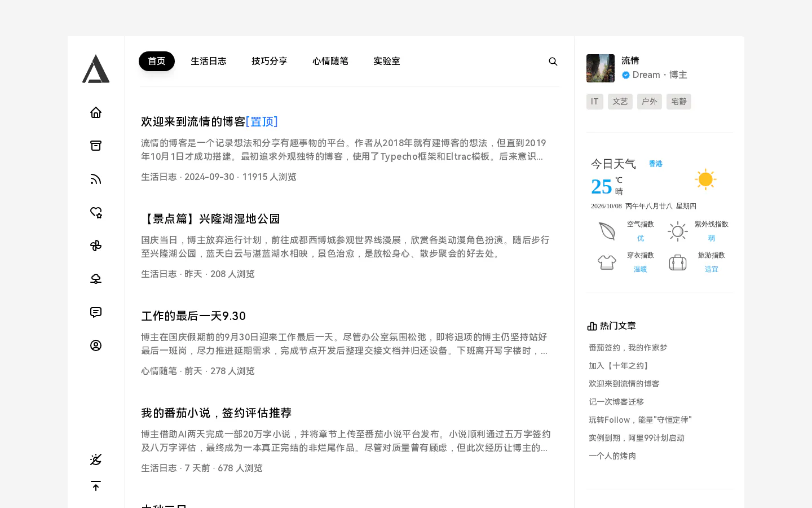
Task: Open the archive box icon in the sidebar
Action: [x=96, y=146]
